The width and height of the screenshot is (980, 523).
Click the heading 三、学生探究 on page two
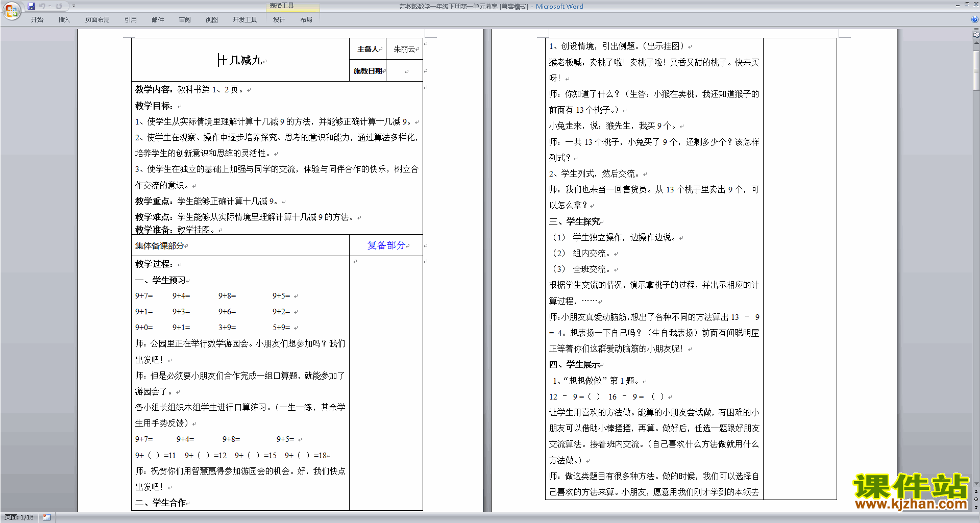(575, 221)
